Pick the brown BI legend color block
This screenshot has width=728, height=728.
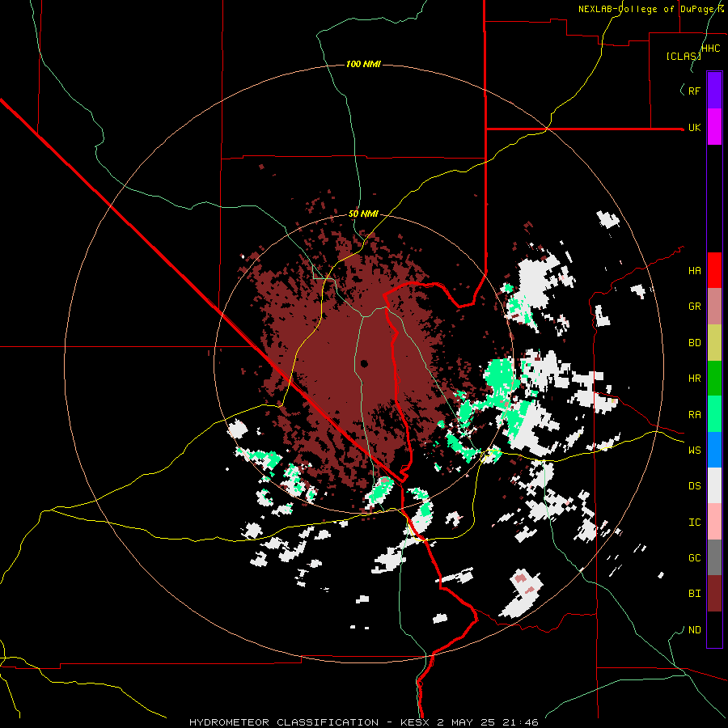[714, 594]
